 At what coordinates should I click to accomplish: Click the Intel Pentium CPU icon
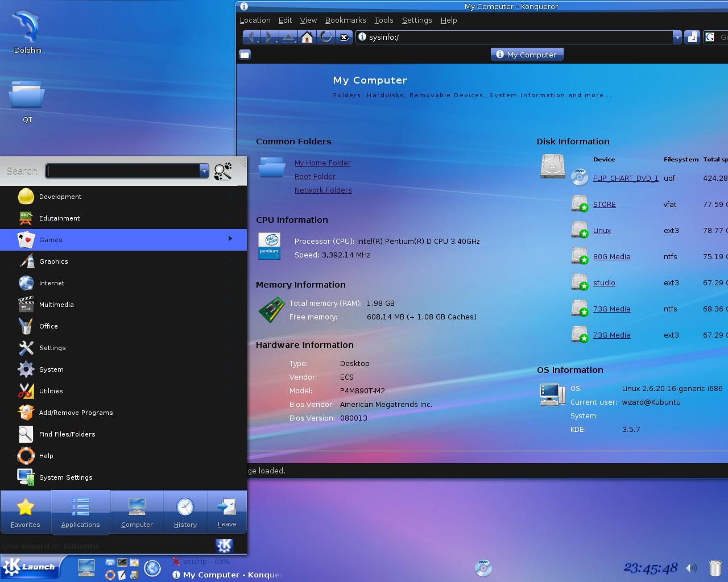[x=269, y=246]
